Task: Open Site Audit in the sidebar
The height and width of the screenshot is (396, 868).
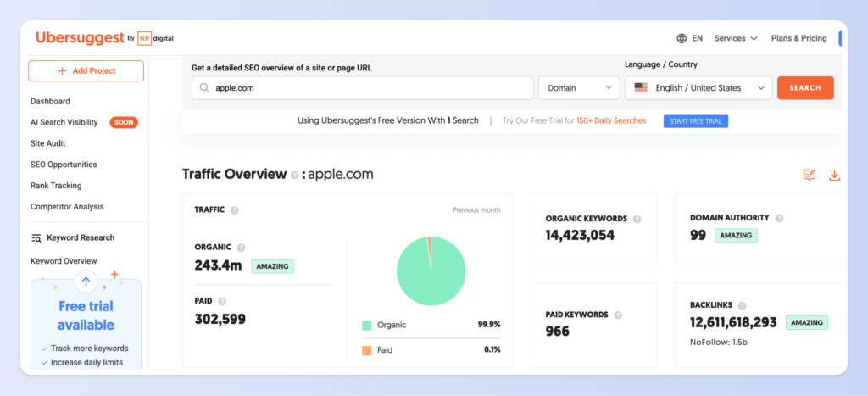Action: pyautogui.click(x=48, y=143)
